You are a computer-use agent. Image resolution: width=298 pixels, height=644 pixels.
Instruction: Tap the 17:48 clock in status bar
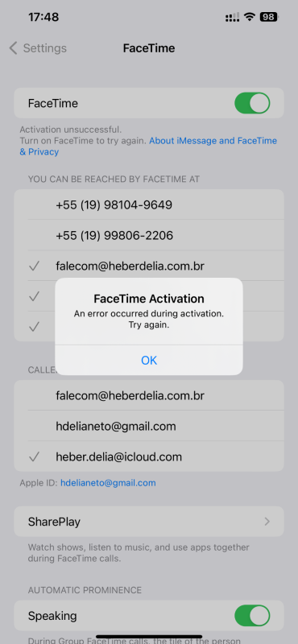[x=43, y=17]
